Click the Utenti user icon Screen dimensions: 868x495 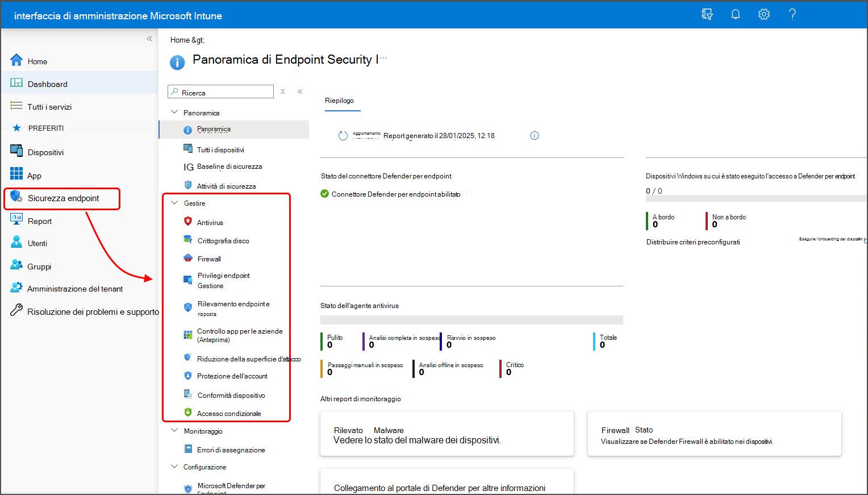tap(16, 242)
